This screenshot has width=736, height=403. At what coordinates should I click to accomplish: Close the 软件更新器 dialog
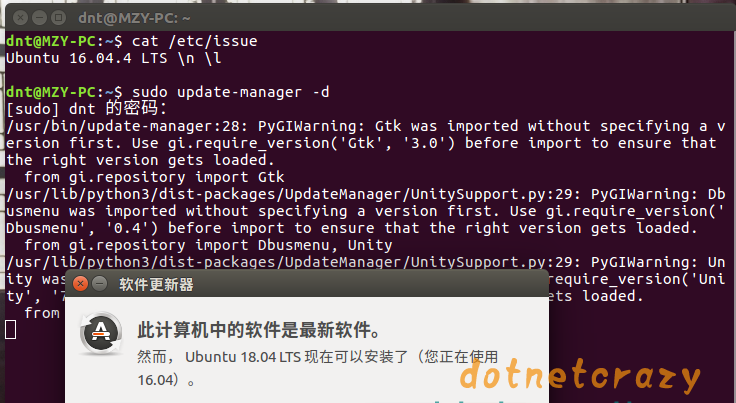pos(81,284)
